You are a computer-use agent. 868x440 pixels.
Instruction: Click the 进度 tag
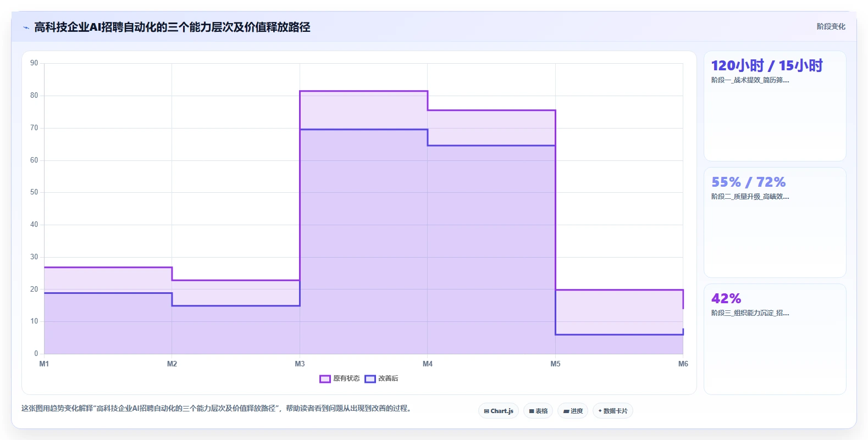pos(573,411)
